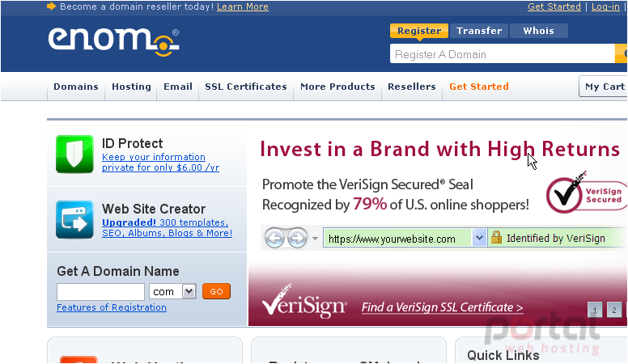Open Find a VeriSign SSL Certificate link

coord(442,307)
